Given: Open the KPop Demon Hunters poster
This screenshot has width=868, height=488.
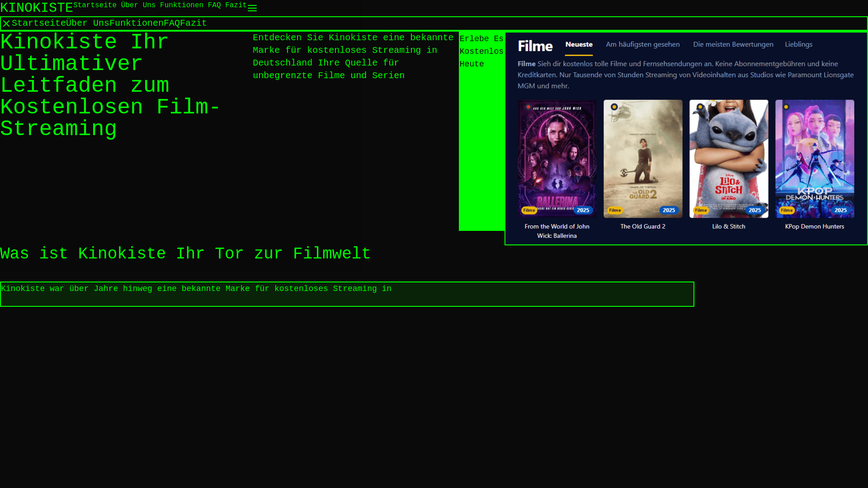Looking at the screenshot, I should 815,159.
